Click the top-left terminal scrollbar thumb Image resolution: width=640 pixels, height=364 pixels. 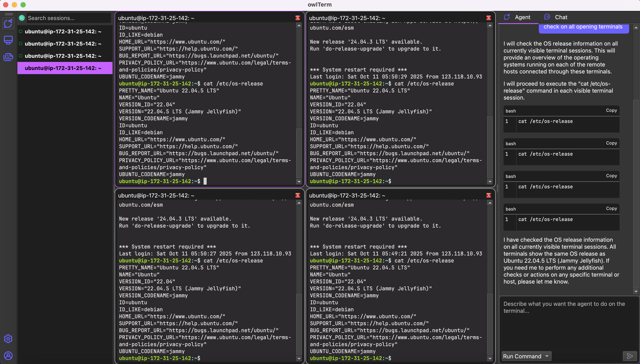(299, 153)
